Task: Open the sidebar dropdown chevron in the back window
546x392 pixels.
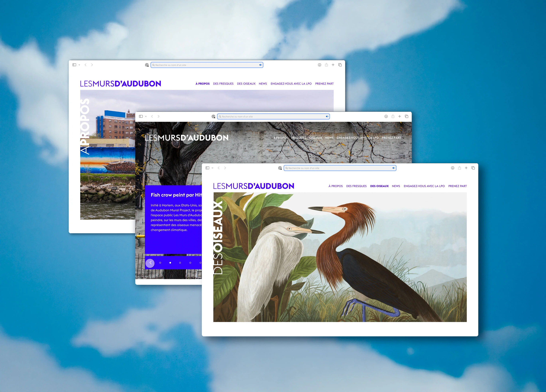Action: [79, 65]
